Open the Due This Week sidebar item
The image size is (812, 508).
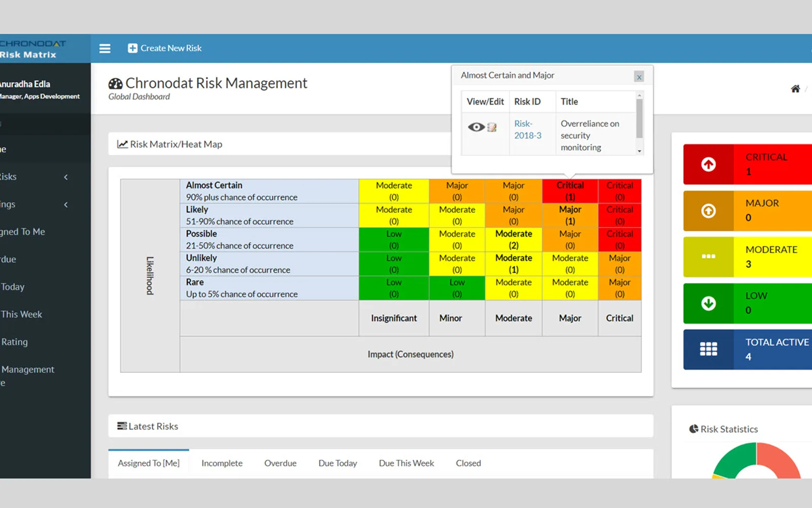[x=21, y=314]
